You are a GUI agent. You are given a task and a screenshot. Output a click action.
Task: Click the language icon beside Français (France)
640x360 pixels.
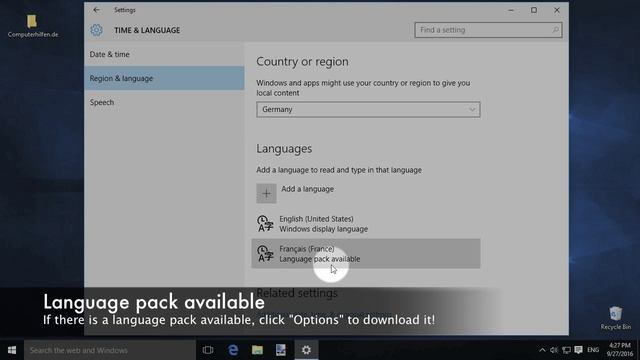pyautogui.click(x=265, y=253)
